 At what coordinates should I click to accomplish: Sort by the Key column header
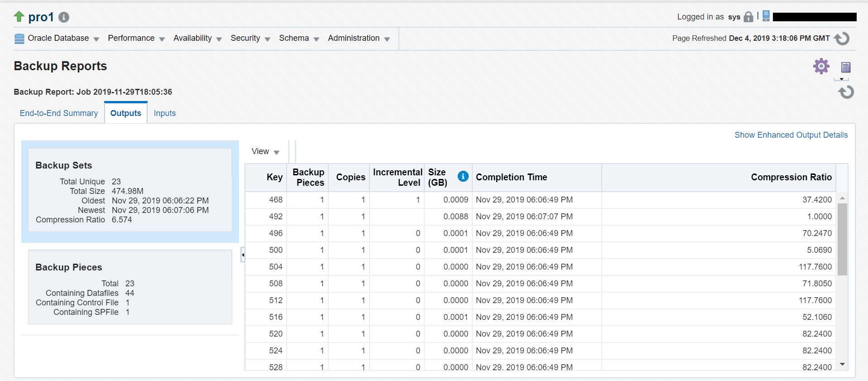266,178
